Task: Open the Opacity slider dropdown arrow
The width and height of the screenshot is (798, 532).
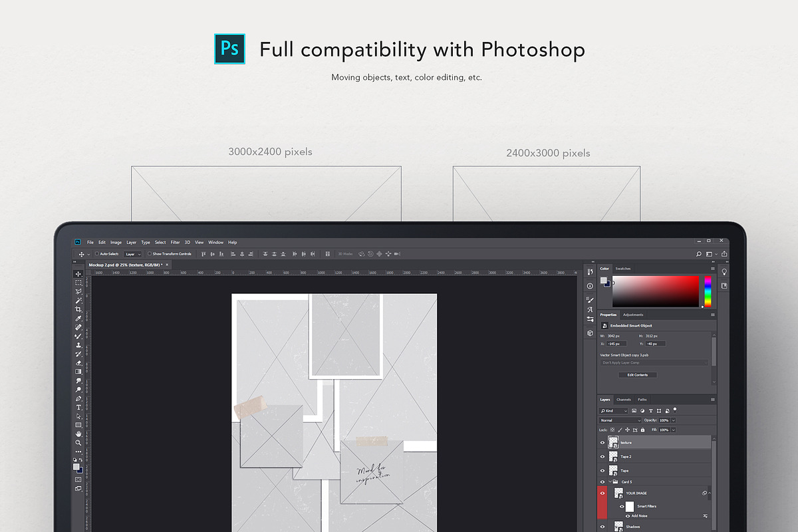Action: coord(674,420)
